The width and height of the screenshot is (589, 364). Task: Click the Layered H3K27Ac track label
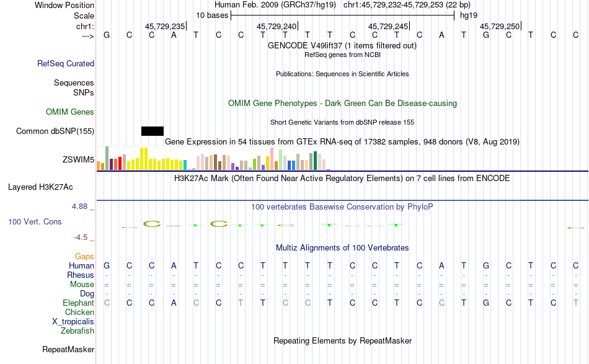[x=40, y=187]
